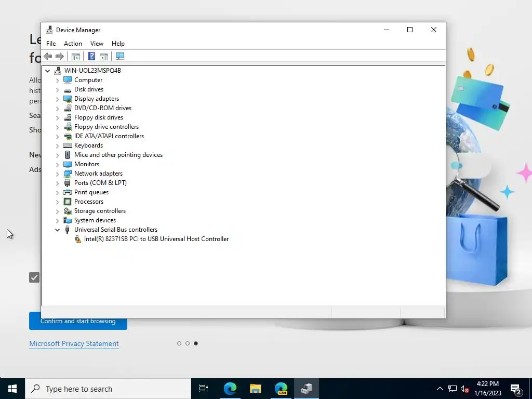Viewport: 532px width, 399px height.
Task: Open Task View on the taskbar
Action: point(204,389)
